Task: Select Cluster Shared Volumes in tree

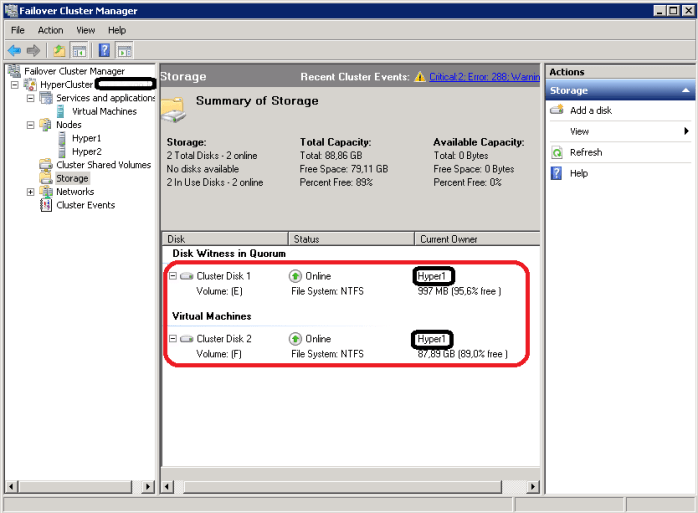Action: (103, 165)
